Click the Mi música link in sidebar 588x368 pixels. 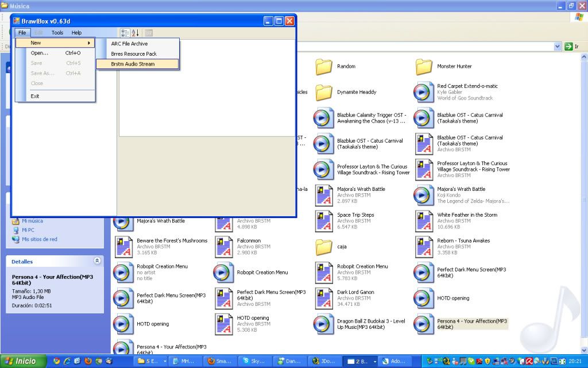pos(32,221)
